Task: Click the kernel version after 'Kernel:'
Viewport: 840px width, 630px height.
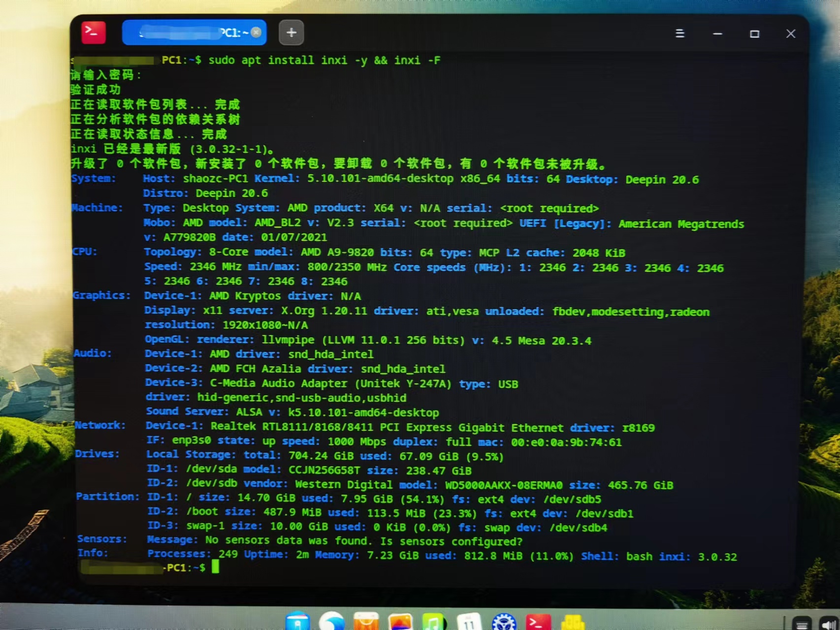Action: (x=380, y=178)
